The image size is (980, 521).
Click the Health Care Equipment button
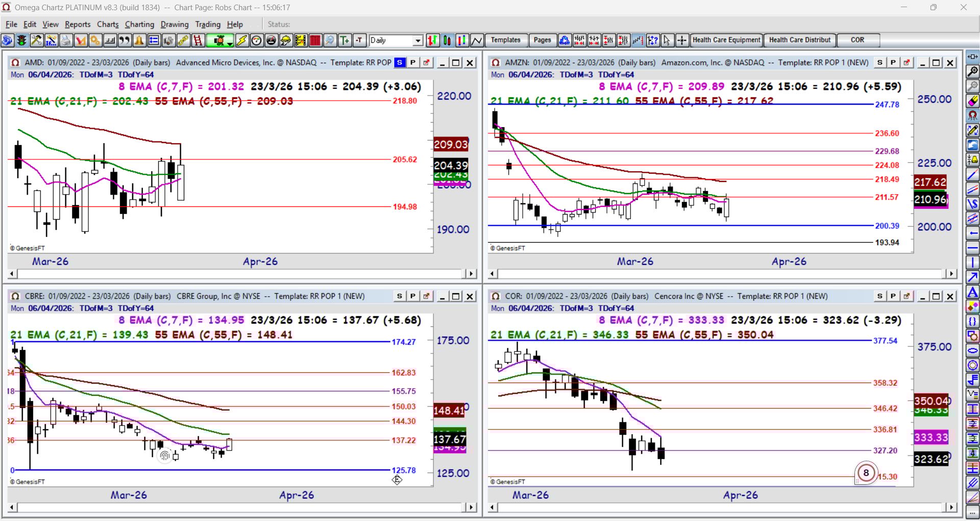click(726, 40)
